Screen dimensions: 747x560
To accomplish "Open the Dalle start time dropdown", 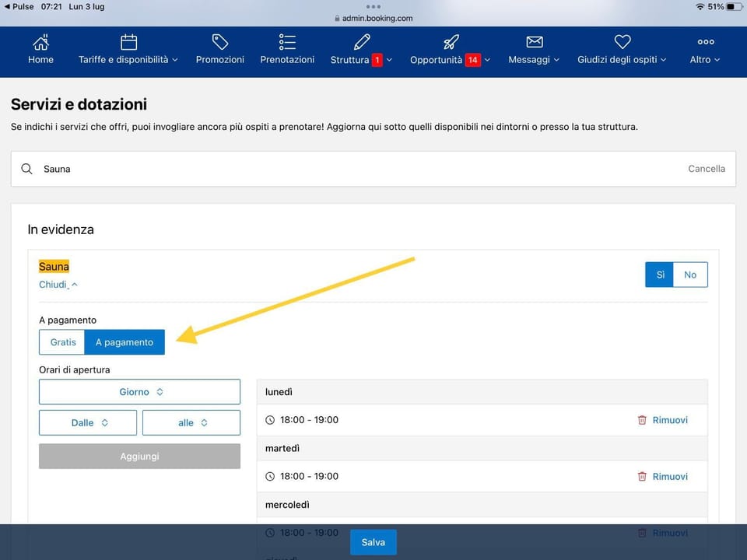I will pyautogui.click(x=88, y=423).
